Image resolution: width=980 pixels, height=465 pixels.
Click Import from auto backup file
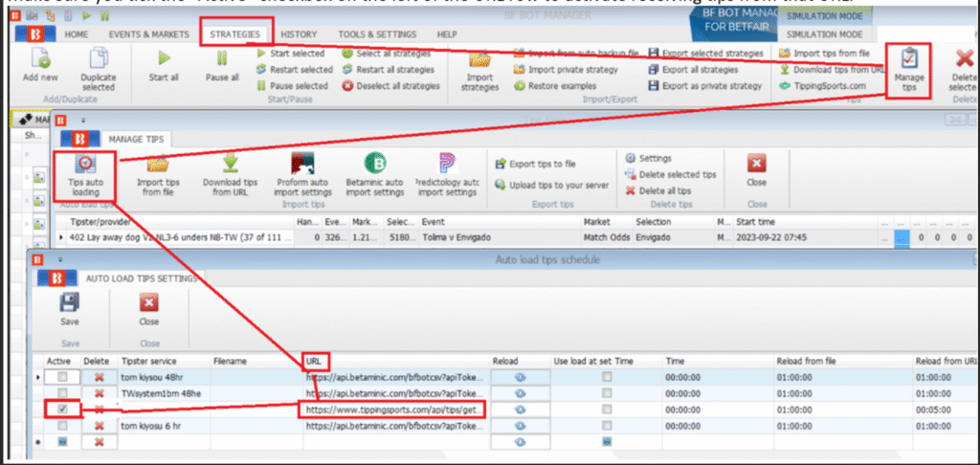(x=576, y=54)
